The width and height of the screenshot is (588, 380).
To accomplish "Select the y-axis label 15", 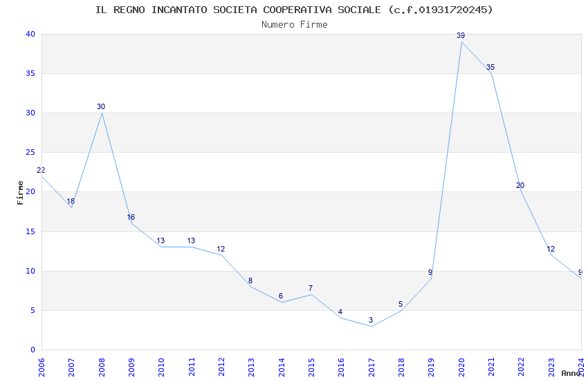I will point(30,231).
